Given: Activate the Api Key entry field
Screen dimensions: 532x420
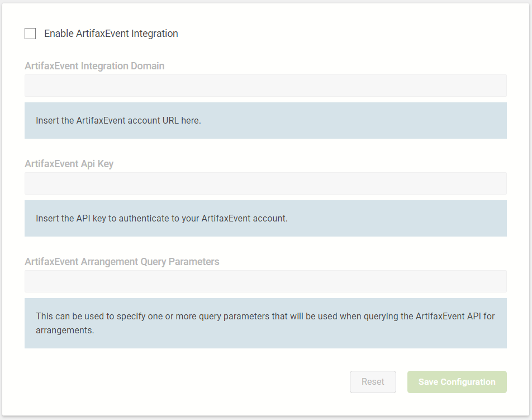Looking at the screenshot, I should [x=265, y=183].
